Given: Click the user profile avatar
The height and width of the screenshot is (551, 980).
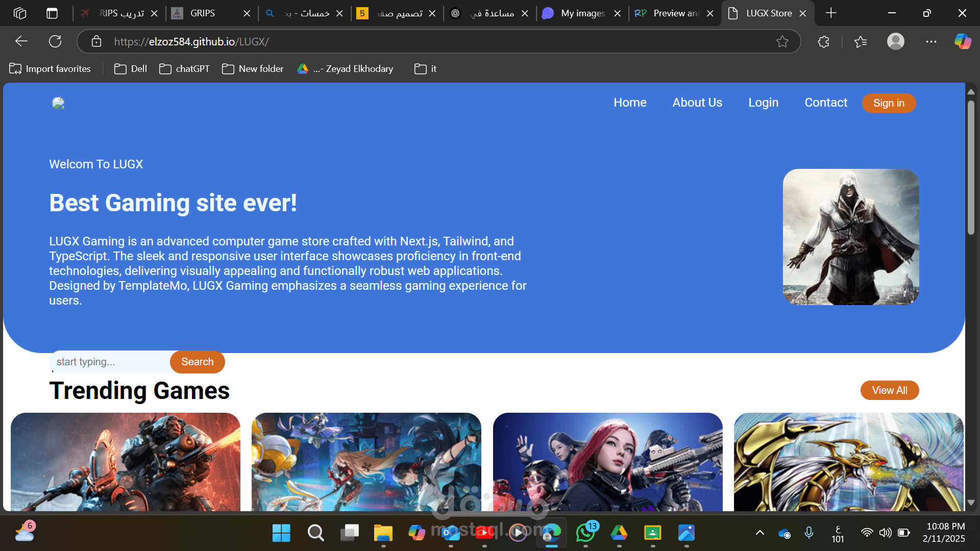Looking at the screenshot, I should [895, 41].
